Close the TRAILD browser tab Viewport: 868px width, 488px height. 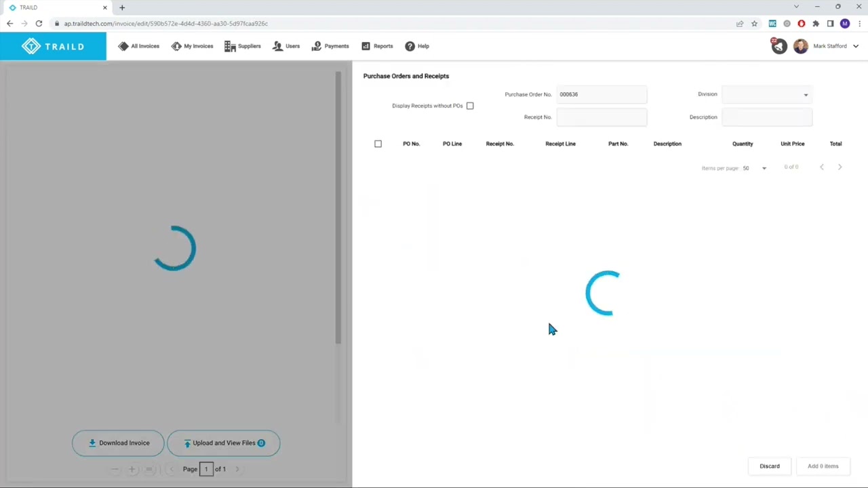pos(104,7)
